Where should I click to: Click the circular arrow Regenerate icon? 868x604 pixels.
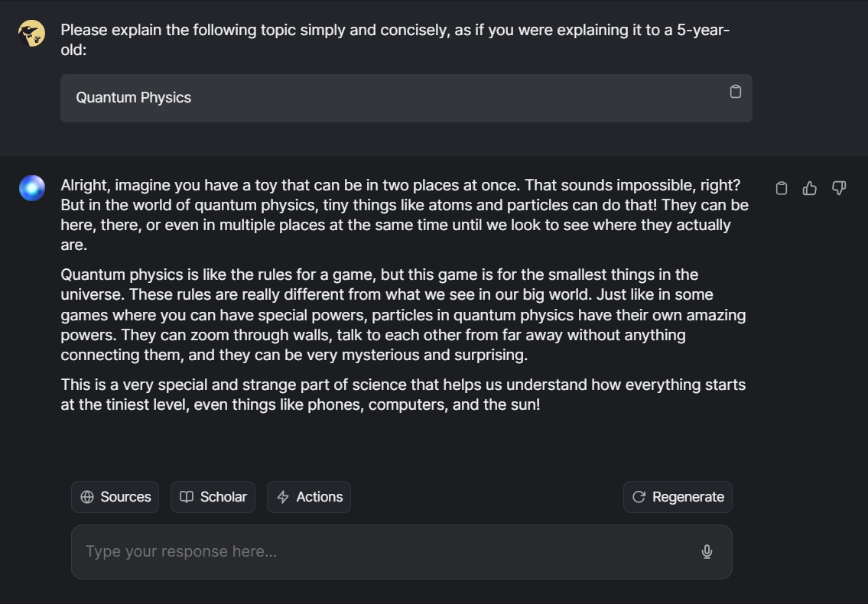[639, 497]
